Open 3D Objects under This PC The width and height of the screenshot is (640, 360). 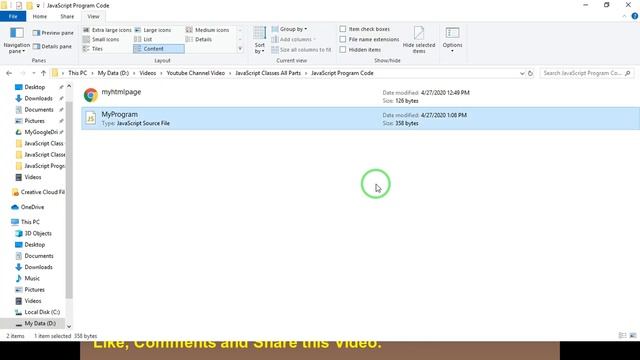coord(38,233)
